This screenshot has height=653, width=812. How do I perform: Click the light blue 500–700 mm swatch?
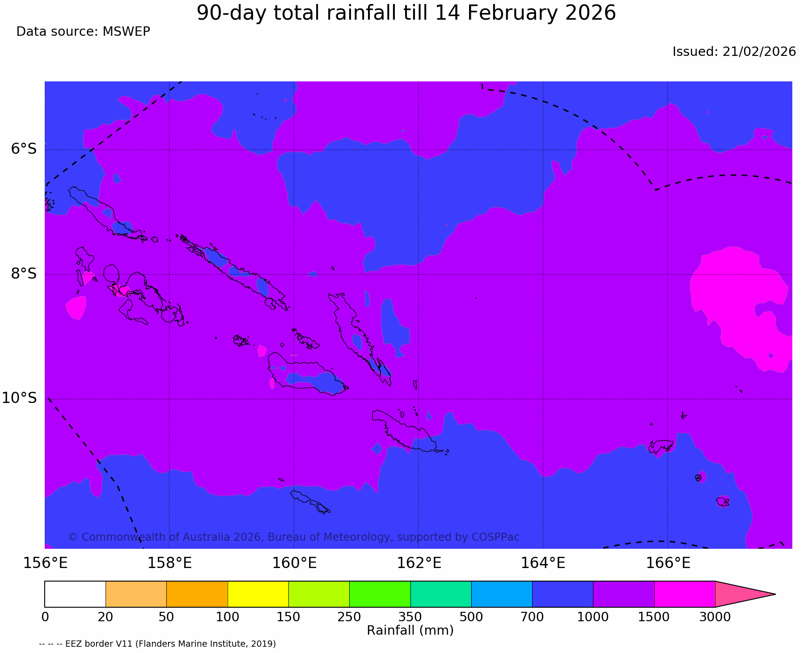coord(502,594)
